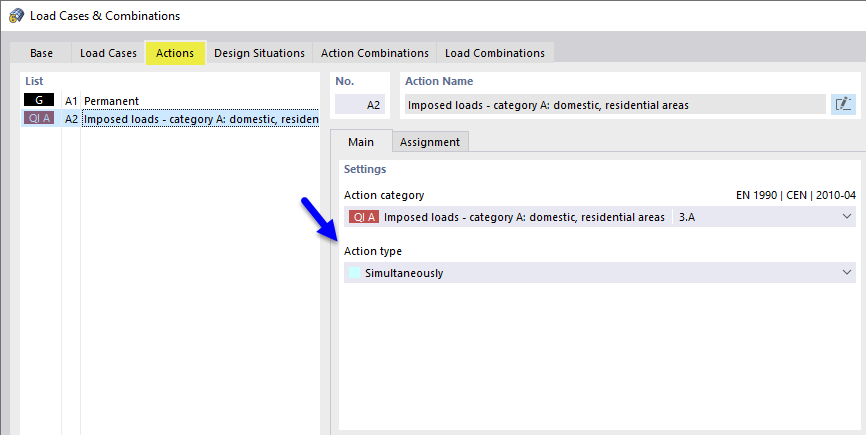Open the Action type dropdown arrow
Image resolution: width=866 pixels, height=435 pixels.
pyautogui.click(x=847, y=272)
